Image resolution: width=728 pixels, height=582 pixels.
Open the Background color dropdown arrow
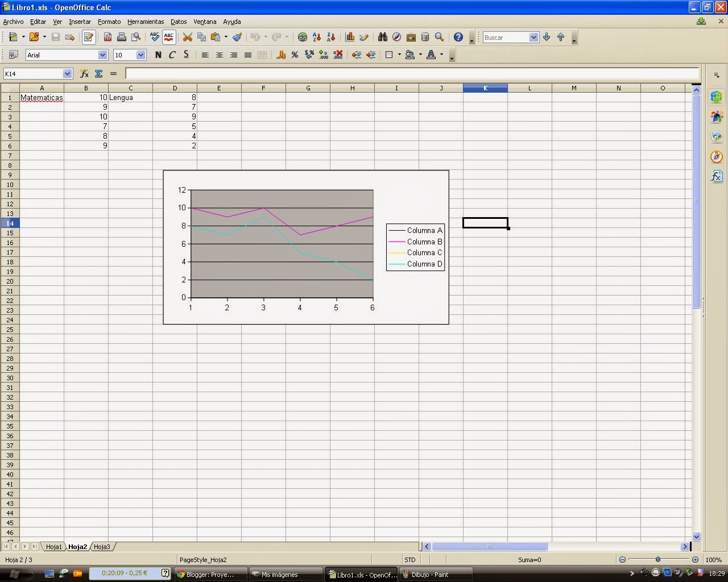coord(420,55)
